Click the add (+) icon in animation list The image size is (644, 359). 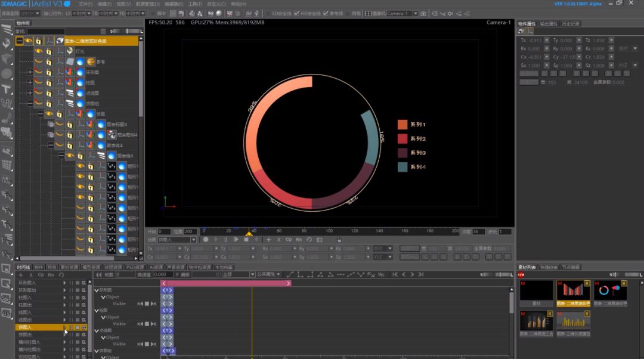click(x=20, y=275)
